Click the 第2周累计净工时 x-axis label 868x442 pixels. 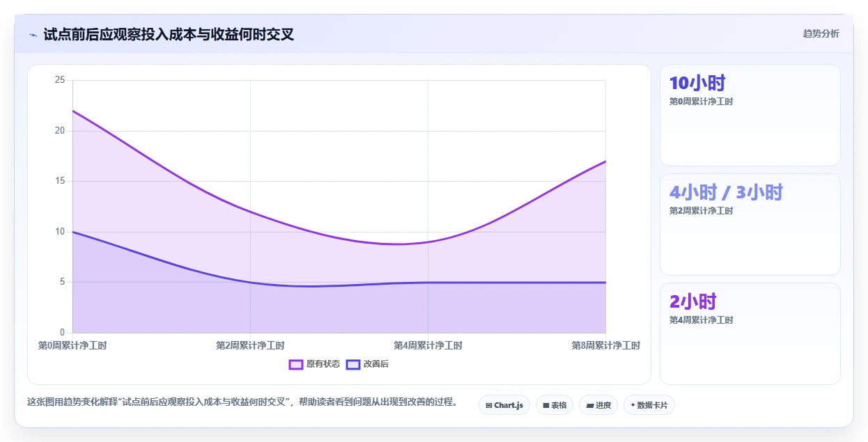pos(250,345)
